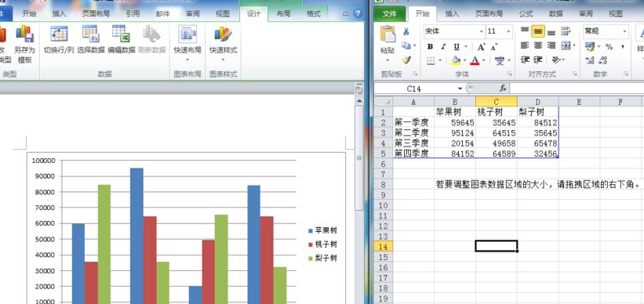Click the C14 Name Box field
This screenshot has width=644, height=304.
[415, 89]
